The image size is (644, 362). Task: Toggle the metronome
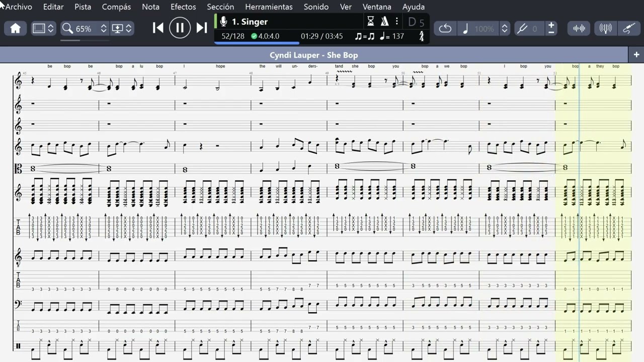click(385, 22)
